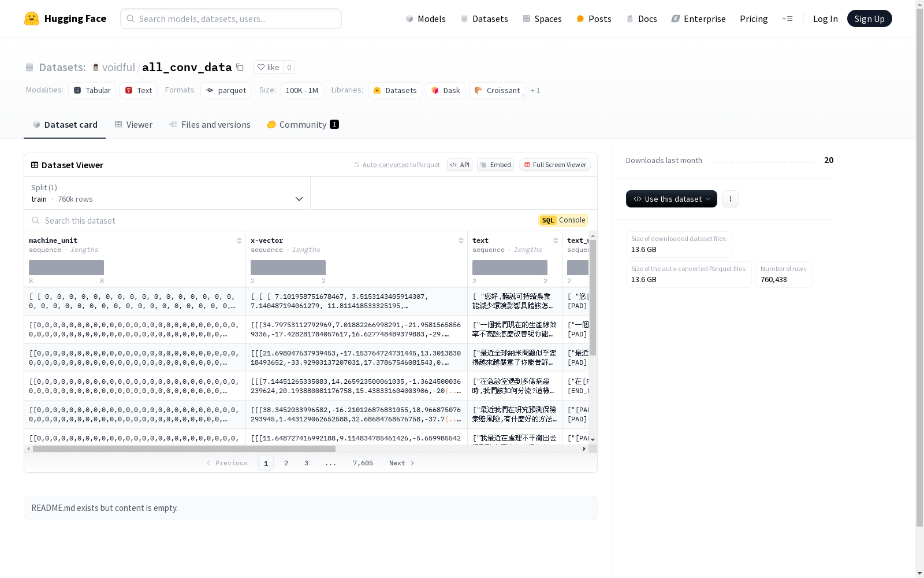Click the more options kebab icon
924x578 pixels.
pos(731,199)
